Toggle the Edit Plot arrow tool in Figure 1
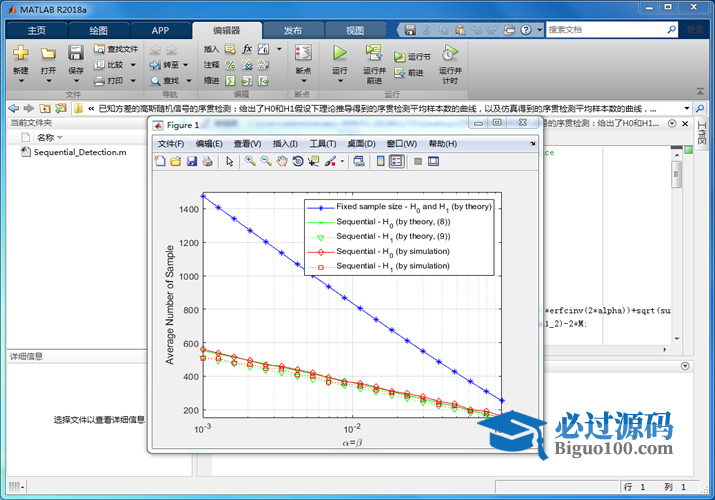Viewport: 715px width, 500px height. pyautogui.click(x=229, y=161)
